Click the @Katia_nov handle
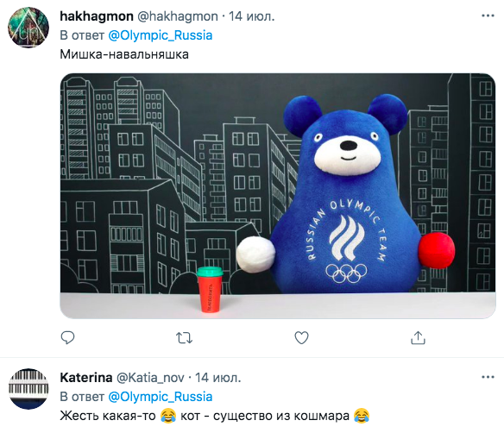Viewport: 504px width, 433px height. pyautogui.click(x=150, y=378)
